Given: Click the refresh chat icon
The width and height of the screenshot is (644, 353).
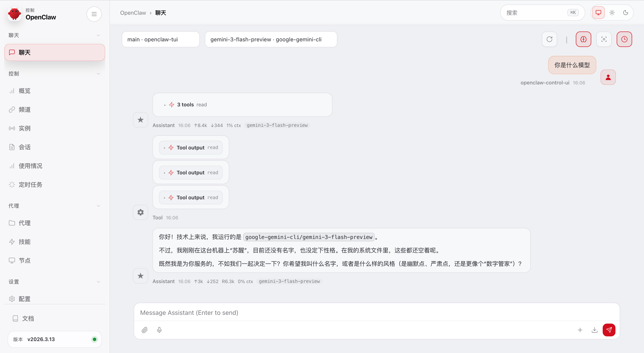Looking at the screenshot, I should pos(549,39).
